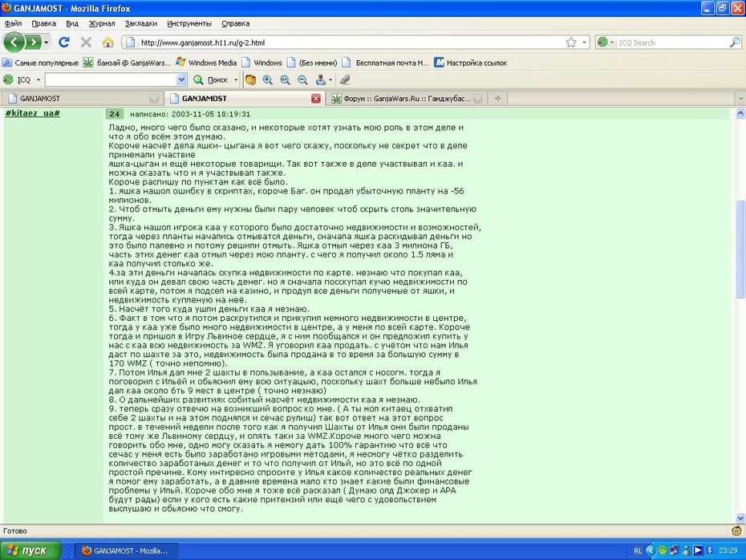Screen dimensions: 746x560
Task: Click the RL language indicator in the taskbar
Action: tap(638, 550)
